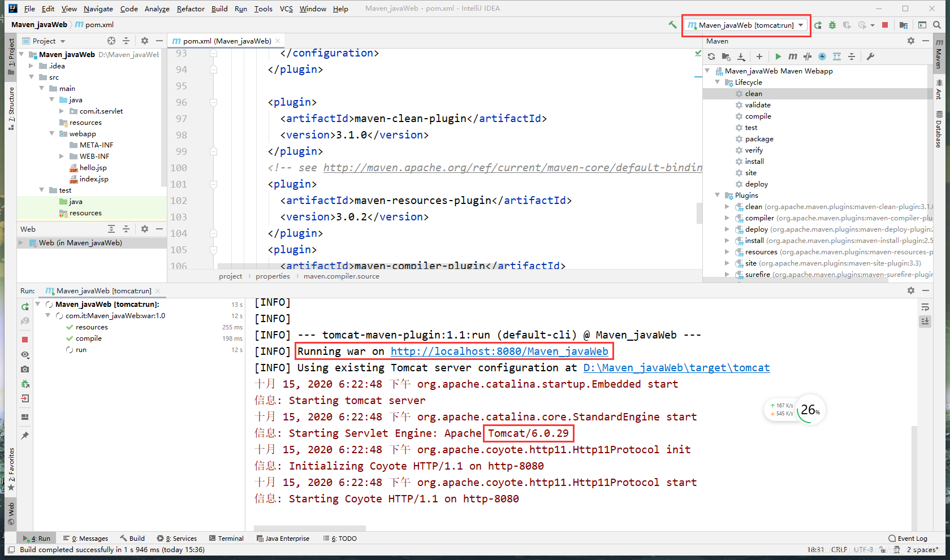The height and width of the screenshot is (560, 950).
Task: Open Run Anything icon in main toolbar
Action: pyautogui.click(x=922, y=25)
